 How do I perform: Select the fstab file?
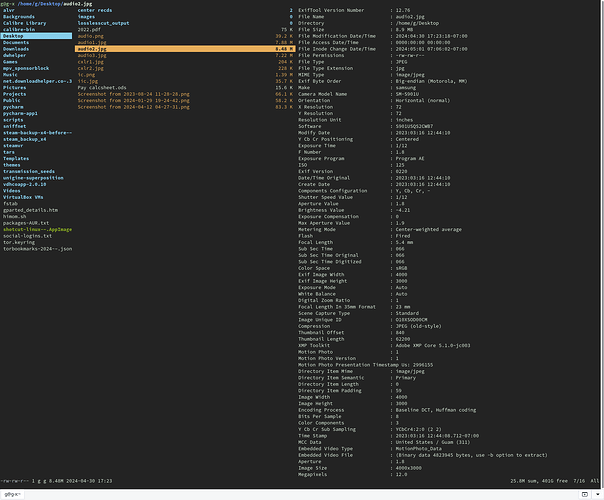pos(10,203)
